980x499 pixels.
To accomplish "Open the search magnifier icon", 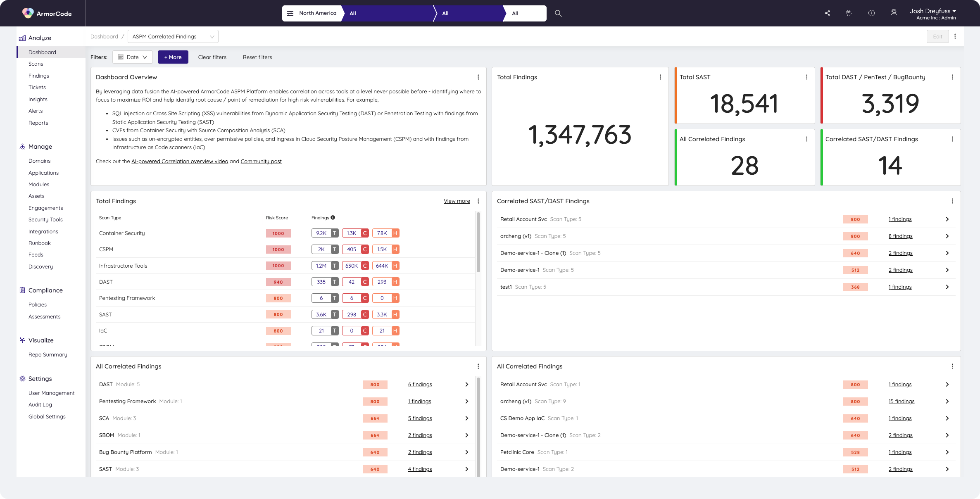I will (558, 13).
